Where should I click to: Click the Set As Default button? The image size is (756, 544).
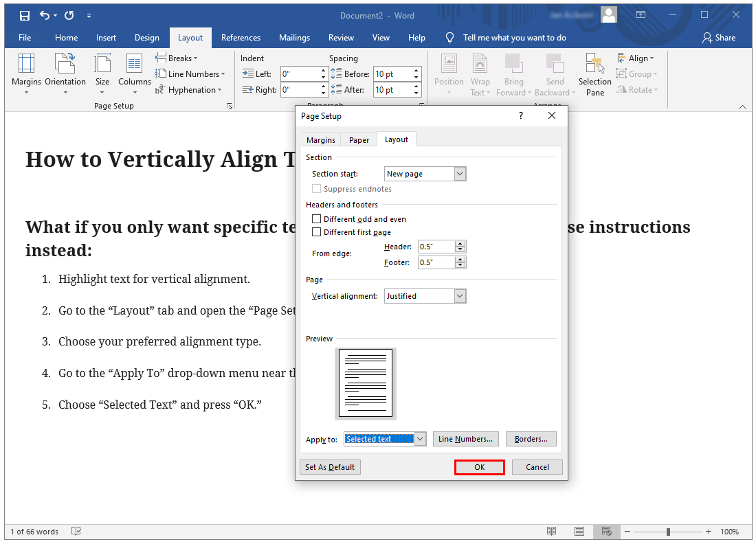[330, 467]
